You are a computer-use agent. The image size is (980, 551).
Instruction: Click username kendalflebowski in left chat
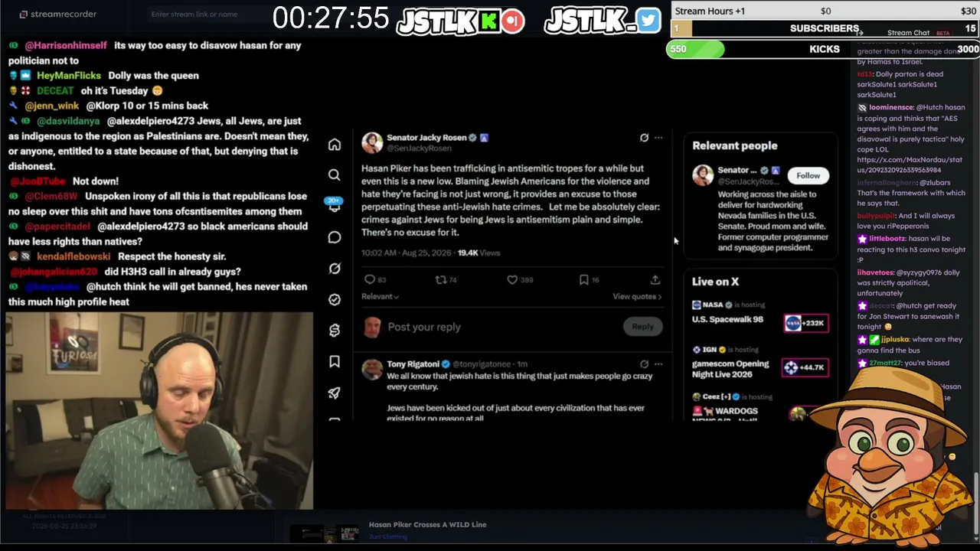coord(73,256)
